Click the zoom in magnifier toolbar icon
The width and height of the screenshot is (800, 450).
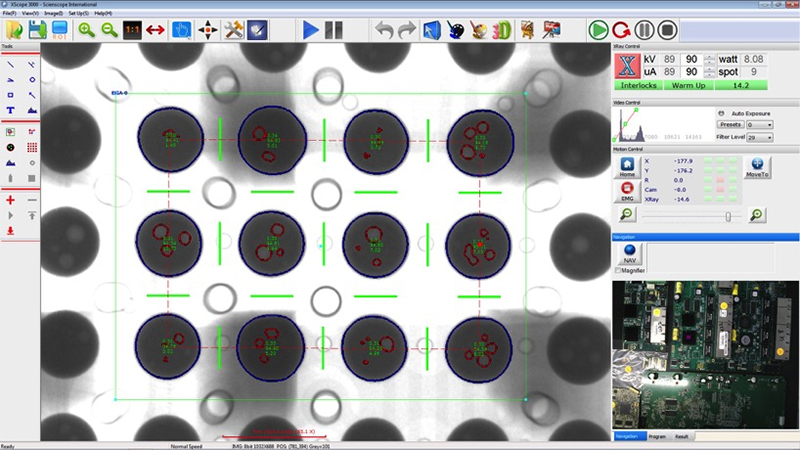coord(87,29)
